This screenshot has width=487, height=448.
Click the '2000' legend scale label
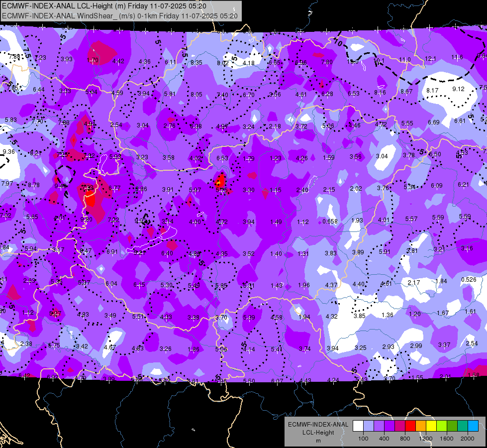468,439
